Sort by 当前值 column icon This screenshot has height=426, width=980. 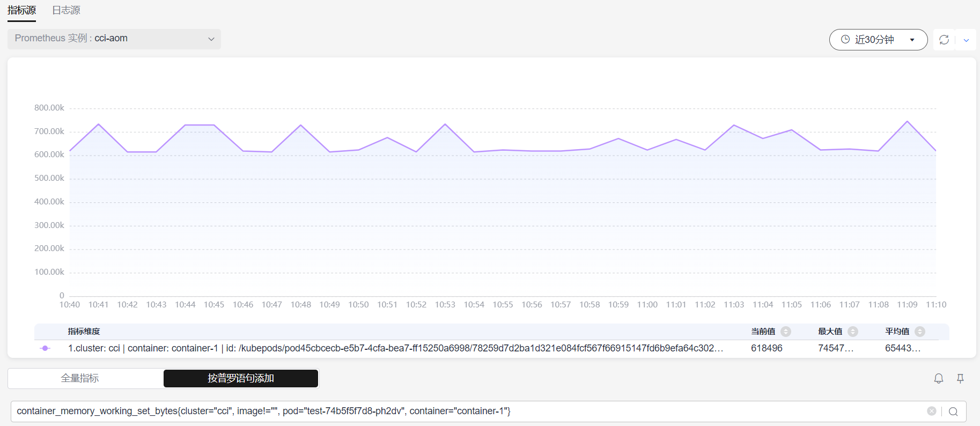[786, 332]
